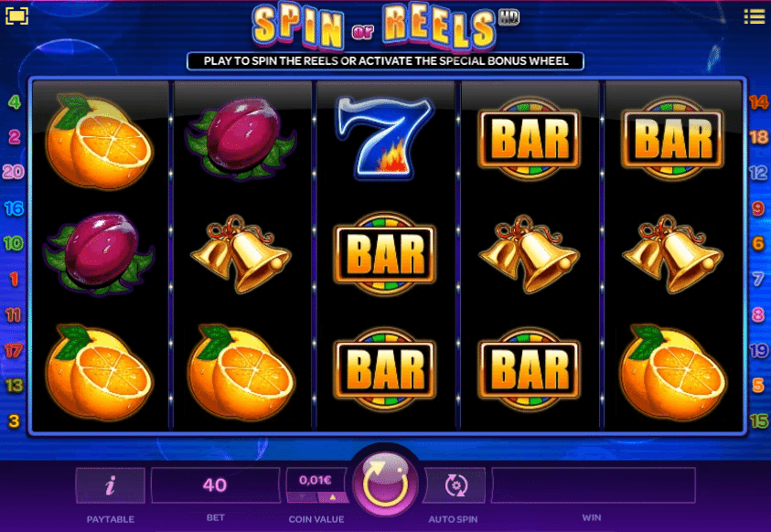Select payline number 4 indicator
771x532 pixels.
15,102
